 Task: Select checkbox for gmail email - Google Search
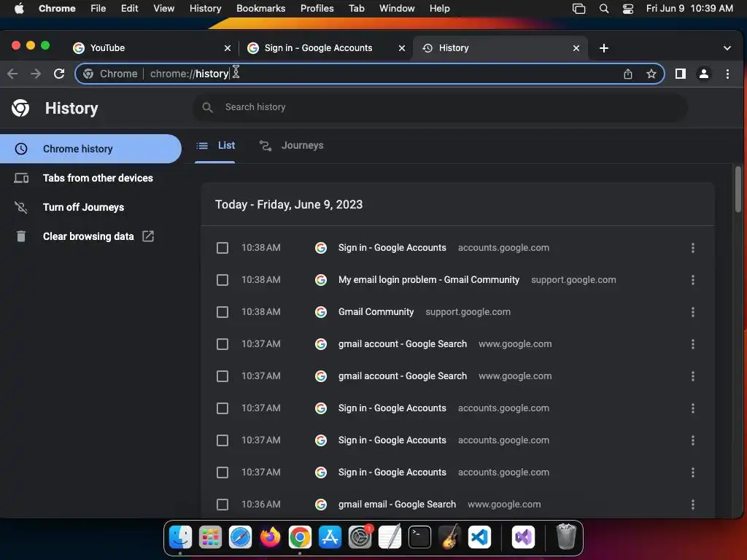coord(222,505)
